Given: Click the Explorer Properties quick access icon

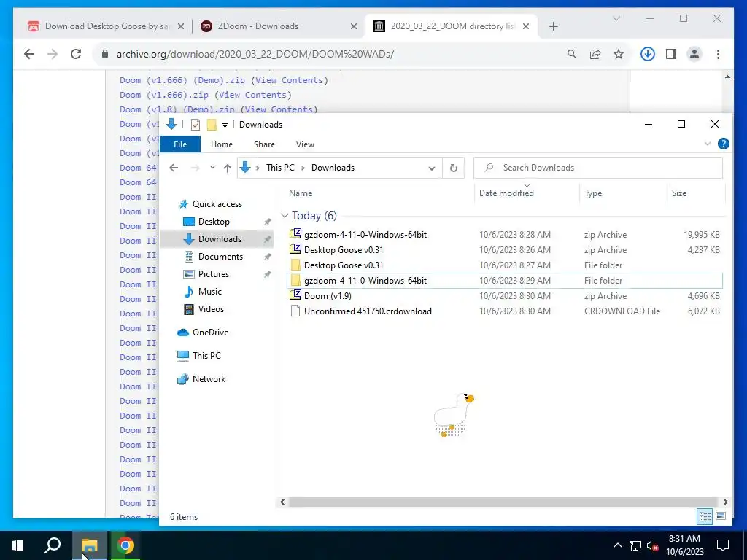Looking at the screenshot, I should point(196,124).
